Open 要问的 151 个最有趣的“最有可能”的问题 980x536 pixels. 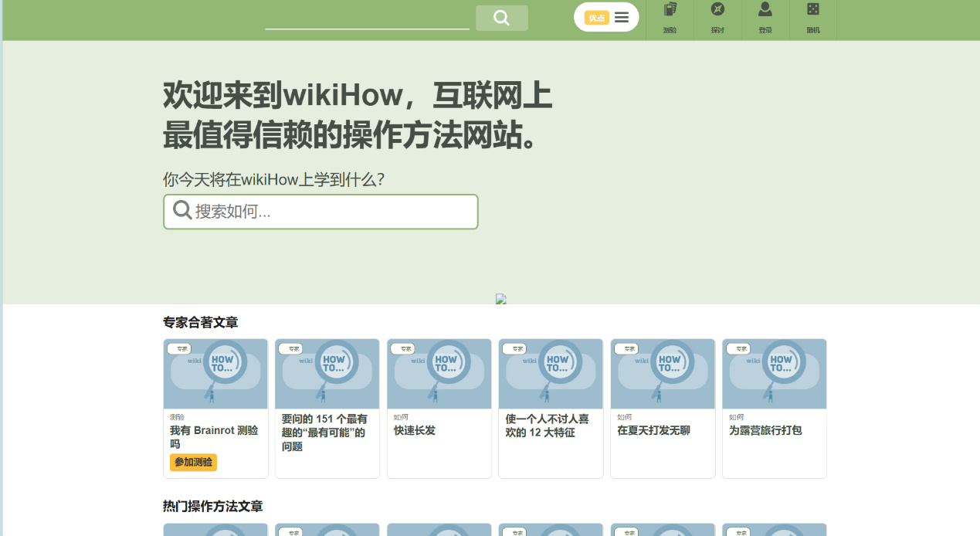(324, 433)
